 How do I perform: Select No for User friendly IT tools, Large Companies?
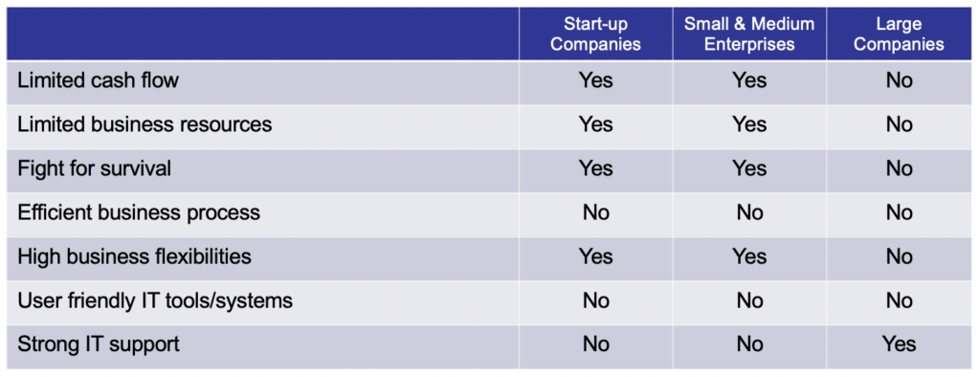click(900, 300)
